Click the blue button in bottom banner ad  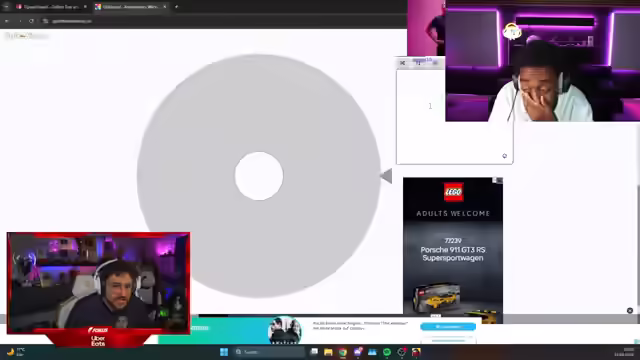point(448,327)
